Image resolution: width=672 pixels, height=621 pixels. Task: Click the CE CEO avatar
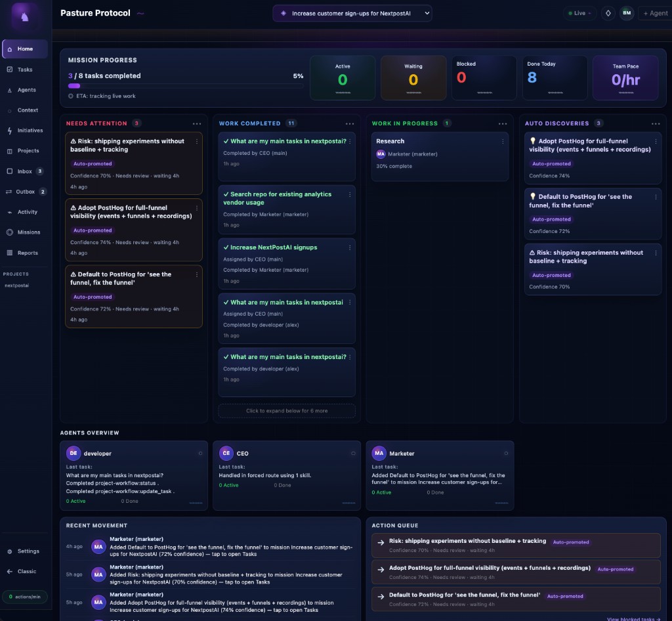point(226,453)
